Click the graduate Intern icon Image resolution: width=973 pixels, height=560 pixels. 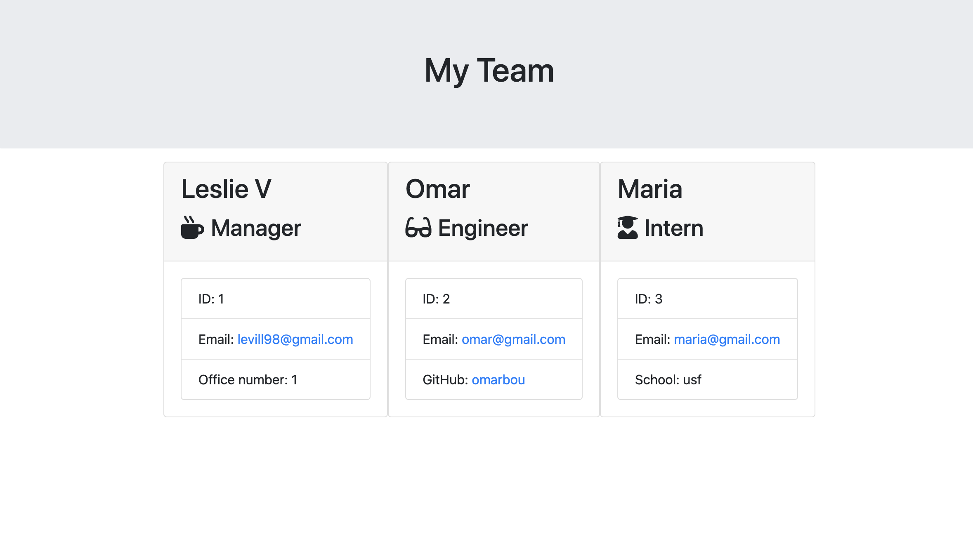click(x=627, y=228)
